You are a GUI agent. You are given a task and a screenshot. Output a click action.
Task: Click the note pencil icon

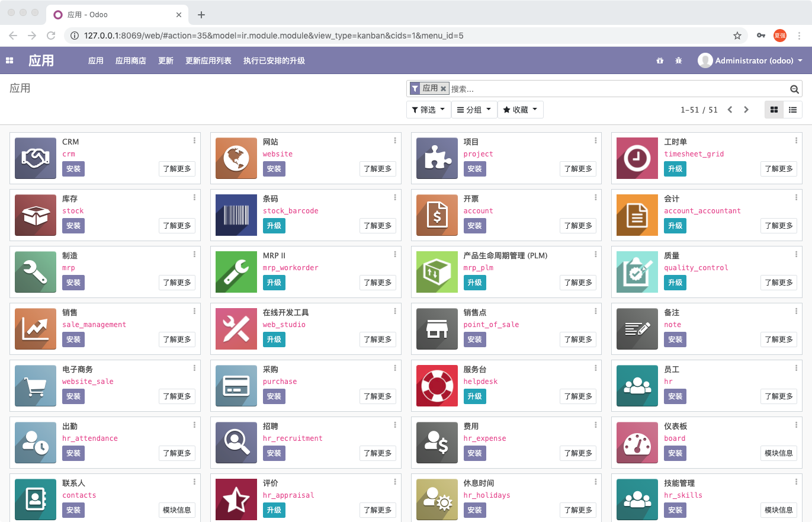point(637,329)
